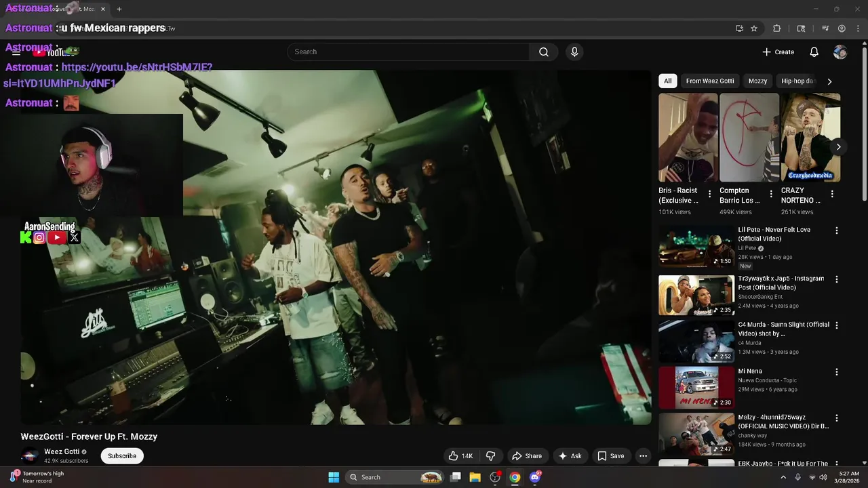Ask about this video
Image resolution: width=868 pixels, height=488 pixels.
570,456
